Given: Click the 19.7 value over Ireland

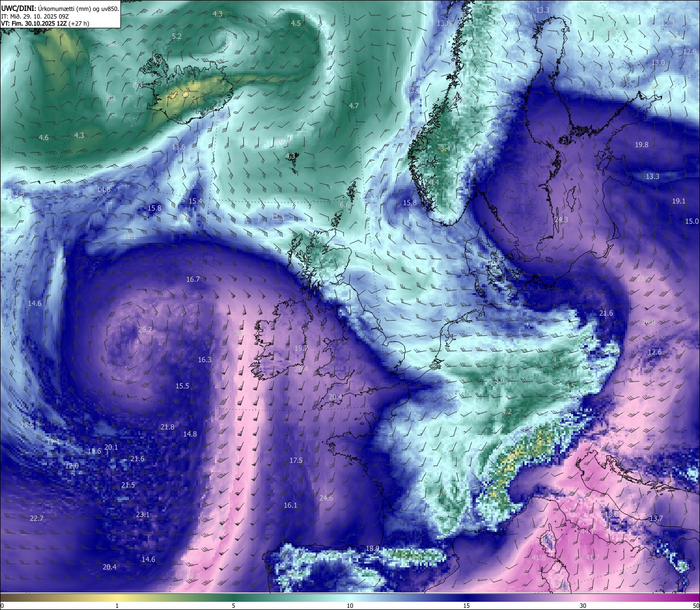Looking at the screenshot, I should click(301, 348).
